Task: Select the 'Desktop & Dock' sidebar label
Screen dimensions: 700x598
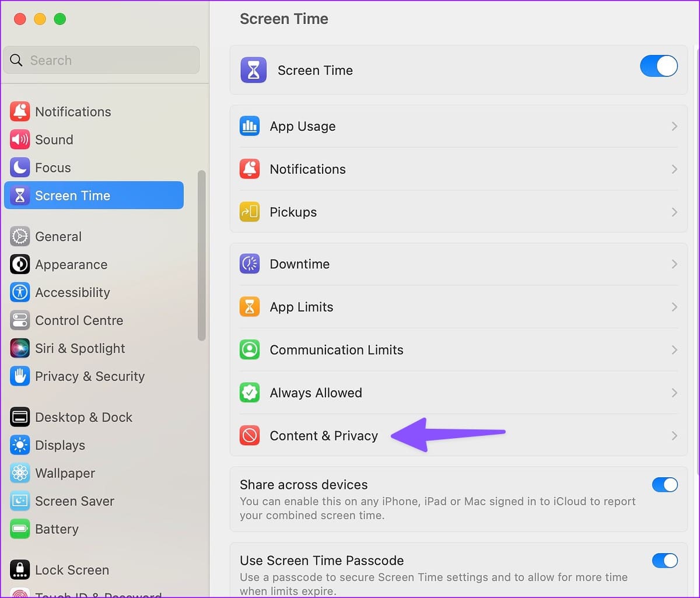Action: pos(84,417)
